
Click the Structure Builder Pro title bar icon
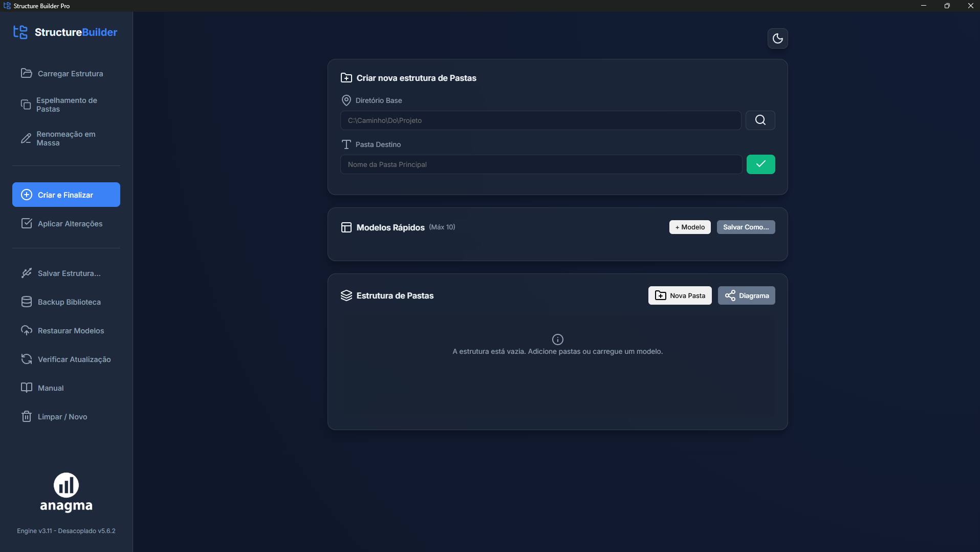tap(7, 6)
